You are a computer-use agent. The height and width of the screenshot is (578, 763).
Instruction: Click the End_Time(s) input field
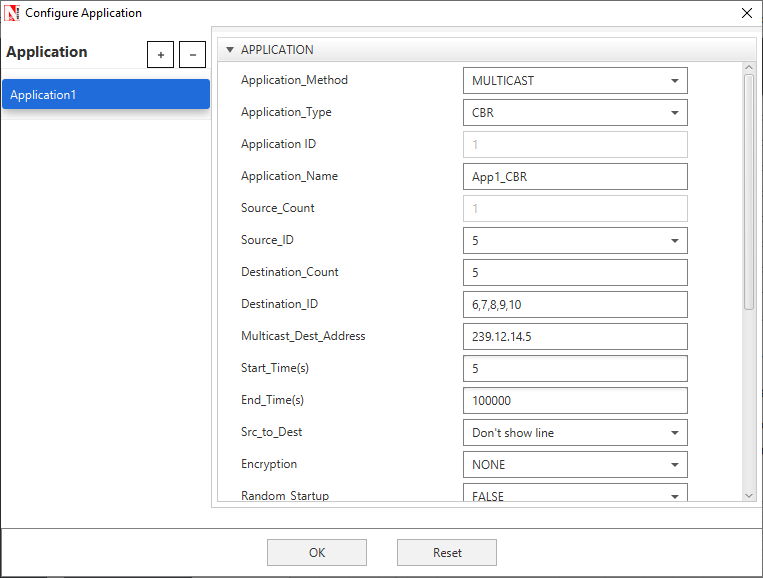tap(575, 401)
